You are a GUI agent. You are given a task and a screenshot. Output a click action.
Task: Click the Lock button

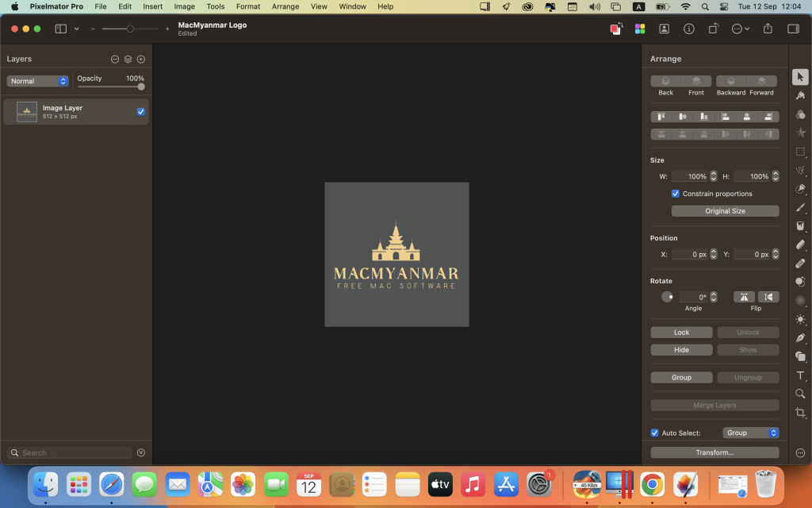click(x=681, y=333)
